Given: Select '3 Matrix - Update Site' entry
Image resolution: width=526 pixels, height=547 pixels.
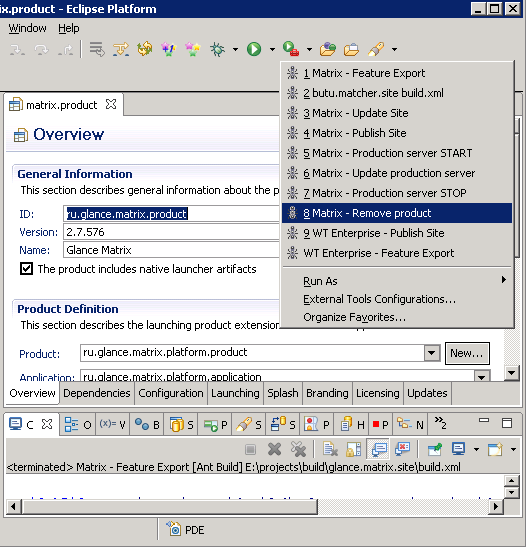Looking at the screenshot, I should (x=397, y=113).
